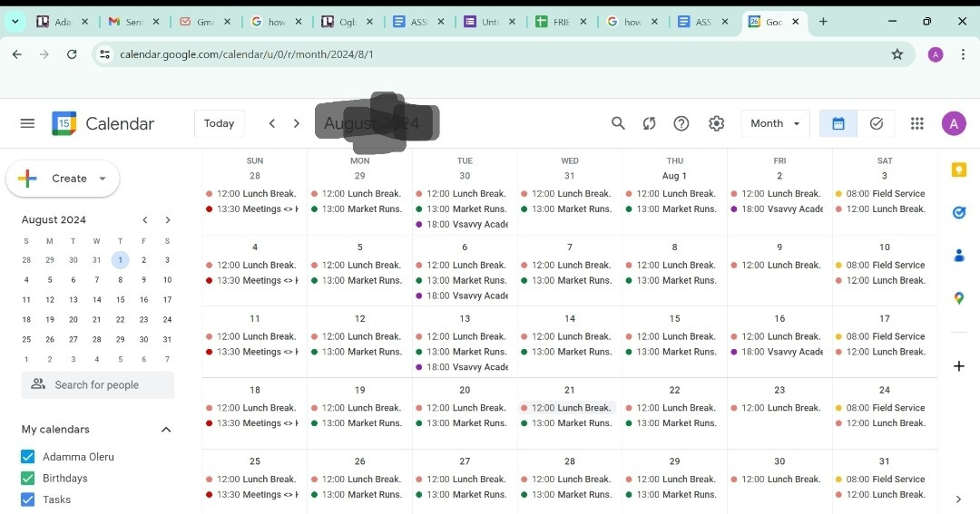The width and height of the screenshot is (980, 514).
Task: Open the main menu hamburger icon
Action: coord(27,123)
